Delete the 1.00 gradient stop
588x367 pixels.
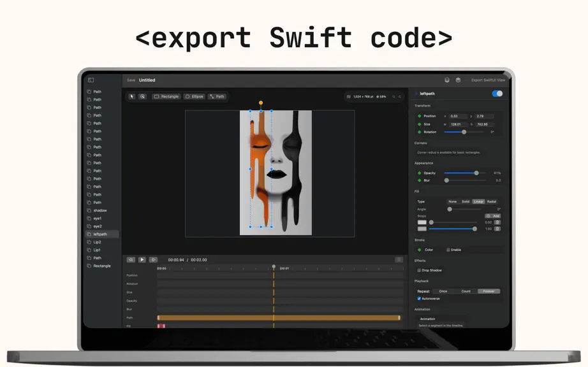[x=497, y=229]
